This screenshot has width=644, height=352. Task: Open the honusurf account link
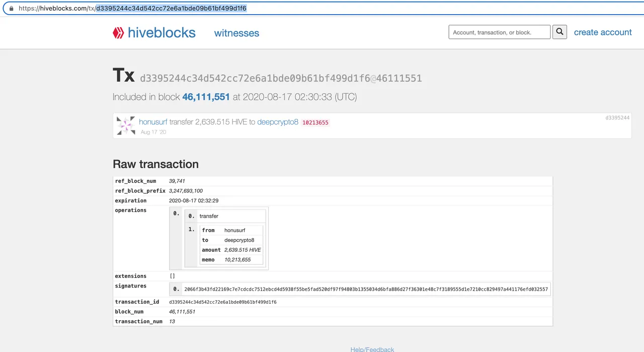153,122
